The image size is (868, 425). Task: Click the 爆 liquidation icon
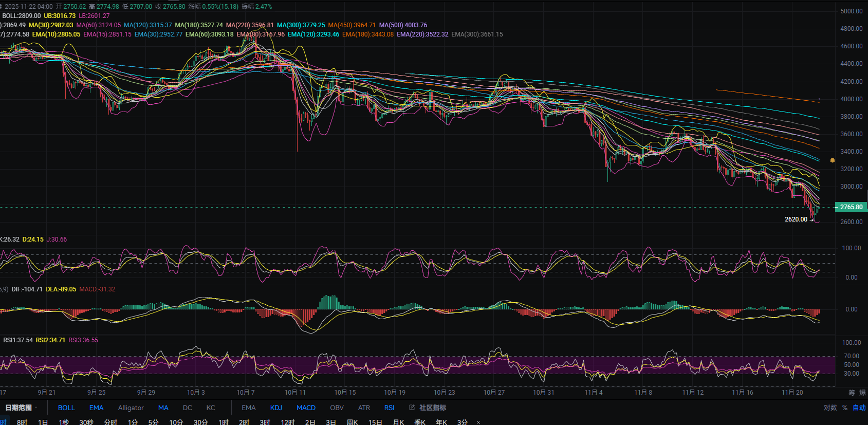coord(862,393)
